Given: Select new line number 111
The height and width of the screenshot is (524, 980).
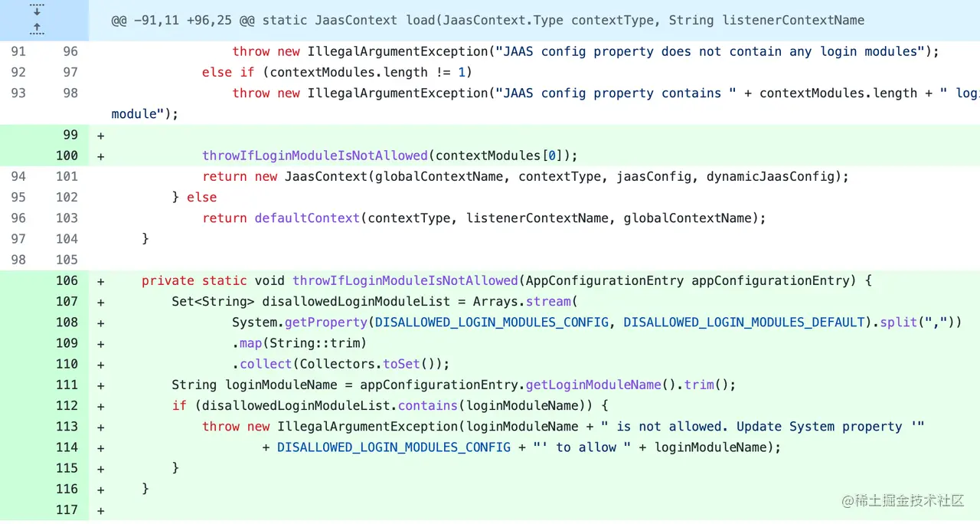Looking at the screenshot, I should pyautogui.click(x=67, y=385).
